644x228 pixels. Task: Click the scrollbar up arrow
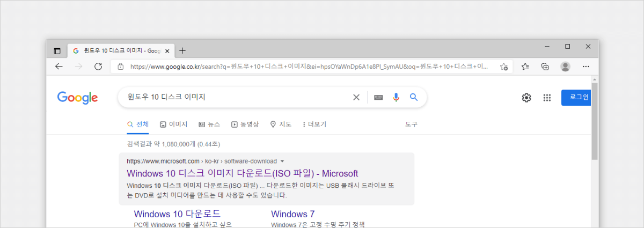pos(595,79)
